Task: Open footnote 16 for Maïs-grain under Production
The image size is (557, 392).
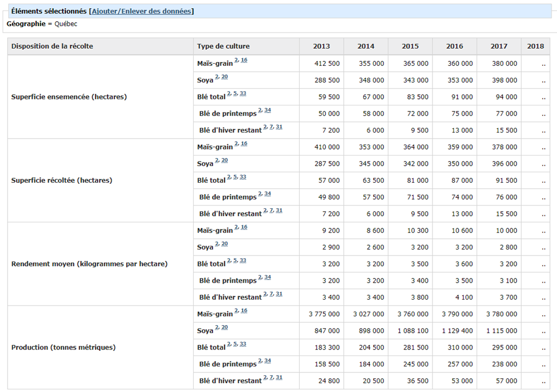Action: click(244, 310)
